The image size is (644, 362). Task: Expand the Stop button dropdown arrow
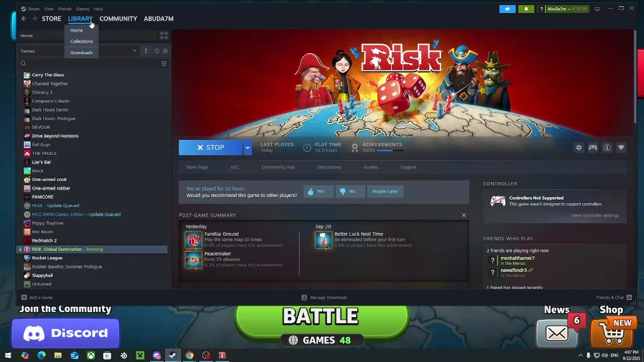point(247,147)
